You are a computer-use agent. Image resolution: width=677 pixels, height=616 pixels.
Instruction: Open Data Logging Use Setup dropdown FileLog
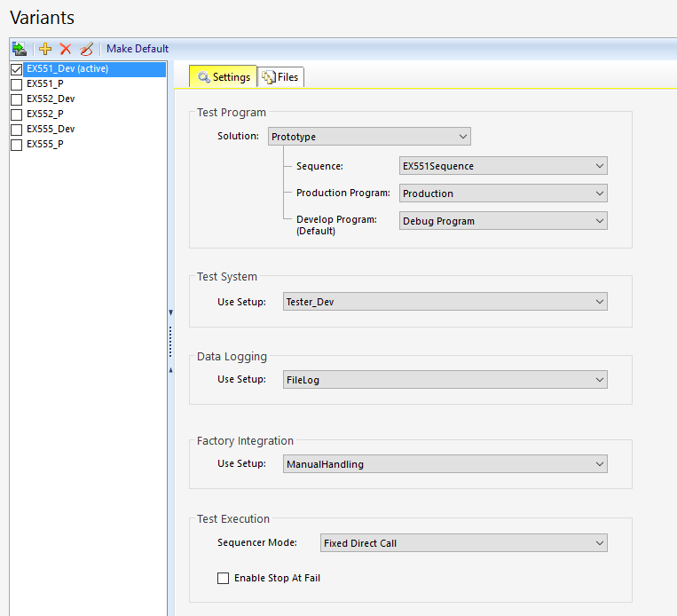[x=445, y=380]
